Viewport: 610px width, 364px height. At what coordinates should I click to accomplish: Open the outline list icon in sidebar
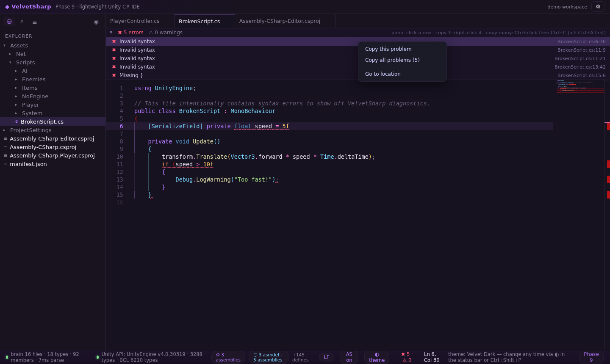coord(35,22)
